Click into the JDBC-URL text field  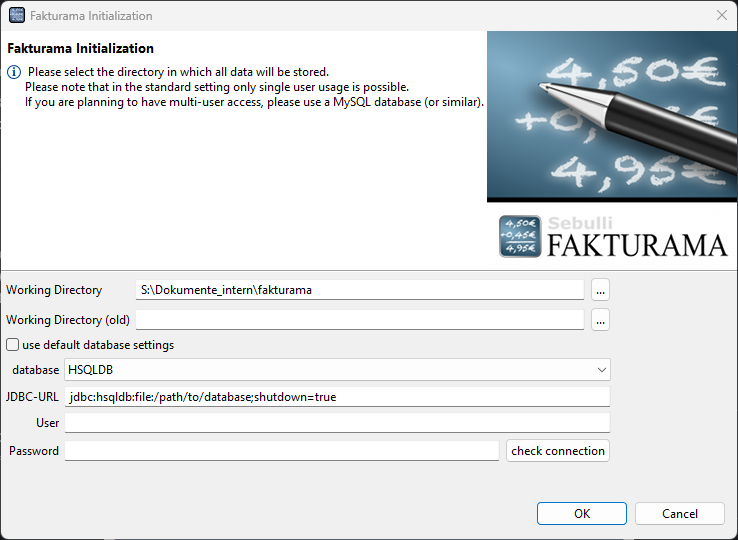pos(337,397)
